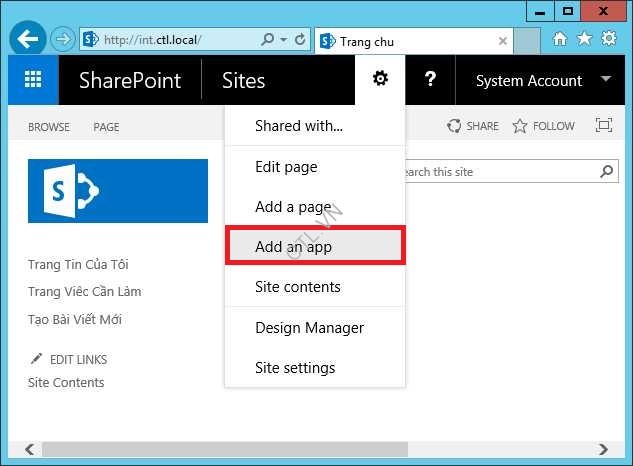This screenshot has height=466, width=633.
Task: Switch to the BROWSE ribbon tab
Action: tap(49, 127)
